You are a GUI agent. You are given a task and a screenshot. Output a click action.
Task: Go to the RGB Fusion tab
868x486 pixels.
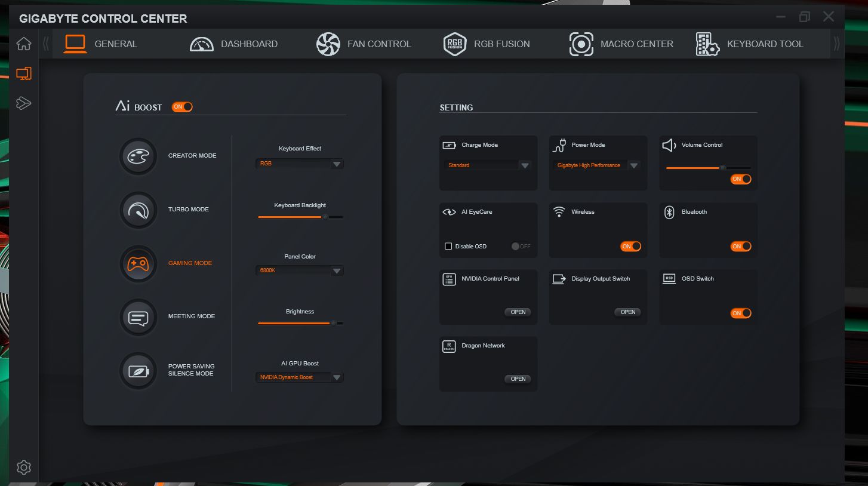tap(487, 44)
